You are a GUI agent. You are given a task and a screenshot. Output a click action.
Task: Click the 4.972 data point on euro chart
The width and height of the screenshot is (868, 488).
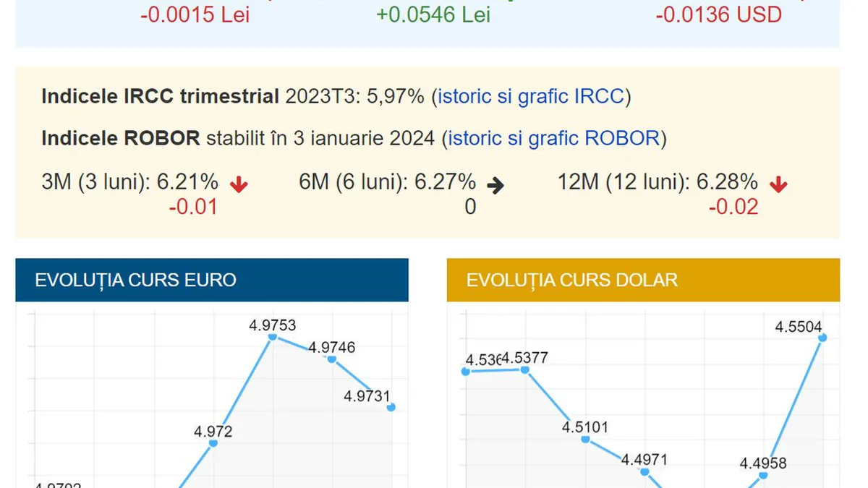coord(213,442)
